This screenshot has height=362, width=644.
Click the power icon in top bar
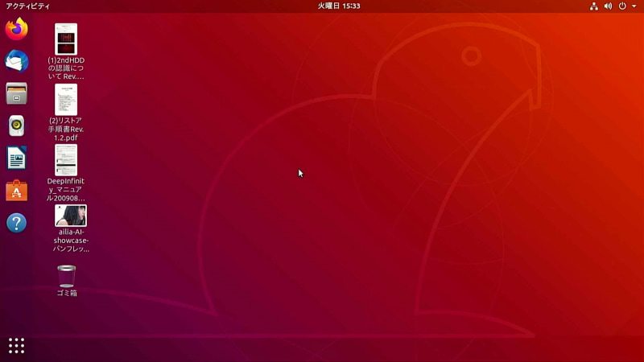(x=622, y=6)
